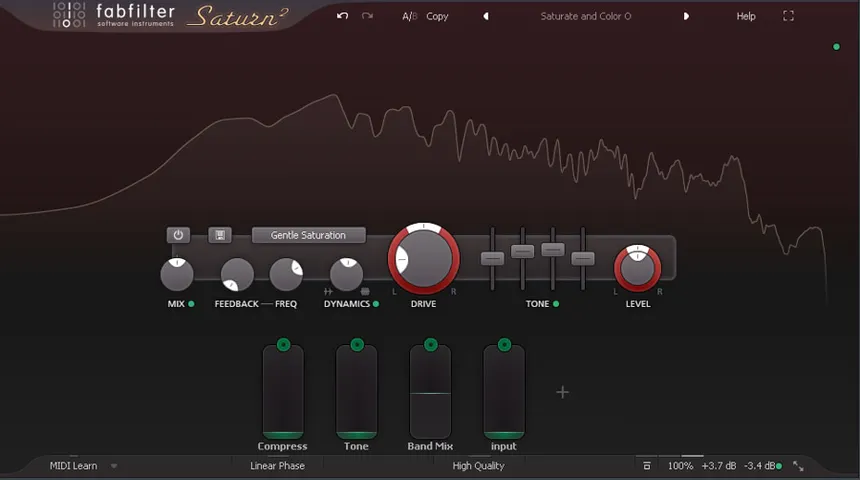Click the Level knob
Viewport: 860px width, 480px height.
tap(637, 268)
